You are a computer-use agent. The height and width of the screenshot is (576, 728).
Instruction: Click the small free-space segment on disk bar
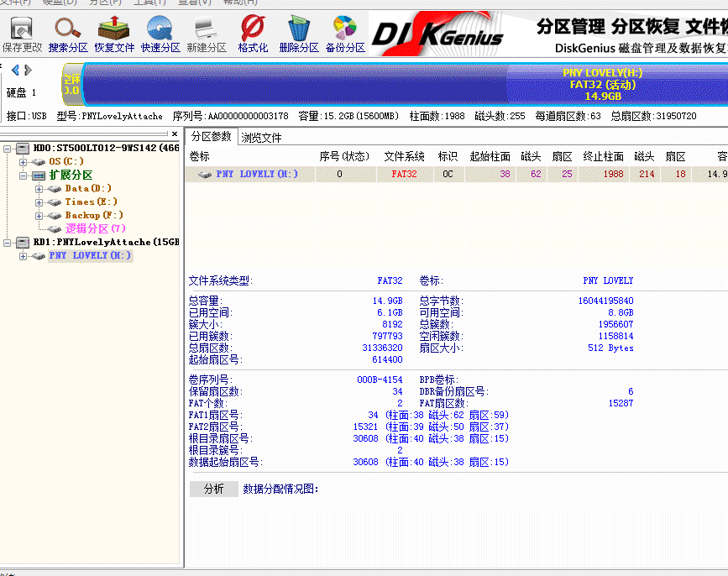pos(72,85)
